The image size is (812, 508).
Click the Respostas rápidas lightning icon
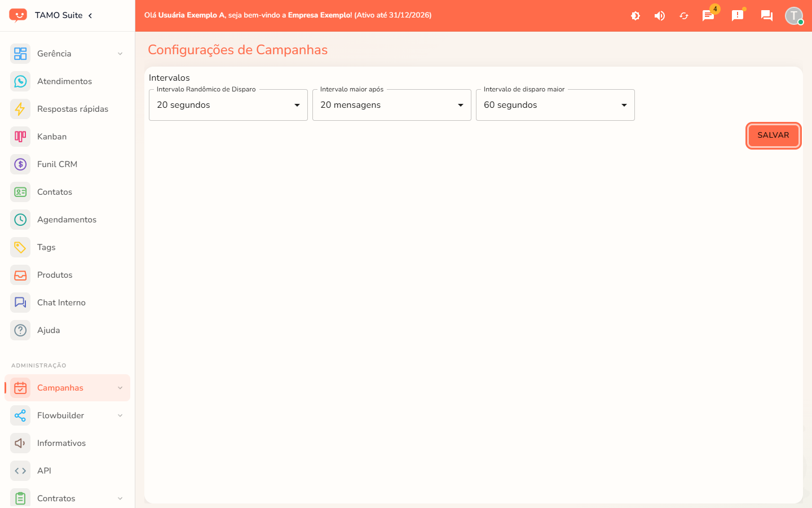point(20,109)
